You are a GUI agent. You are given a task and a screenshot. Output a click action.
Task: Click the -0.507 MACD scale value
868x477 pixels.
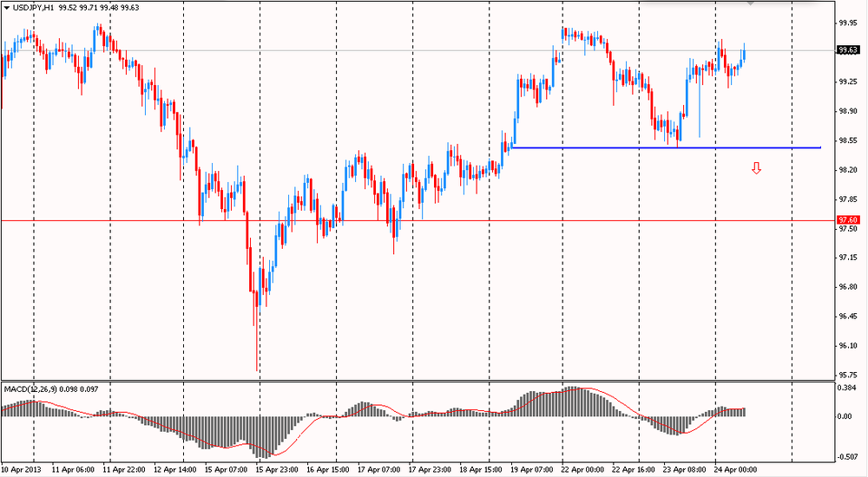click(845, 457)
